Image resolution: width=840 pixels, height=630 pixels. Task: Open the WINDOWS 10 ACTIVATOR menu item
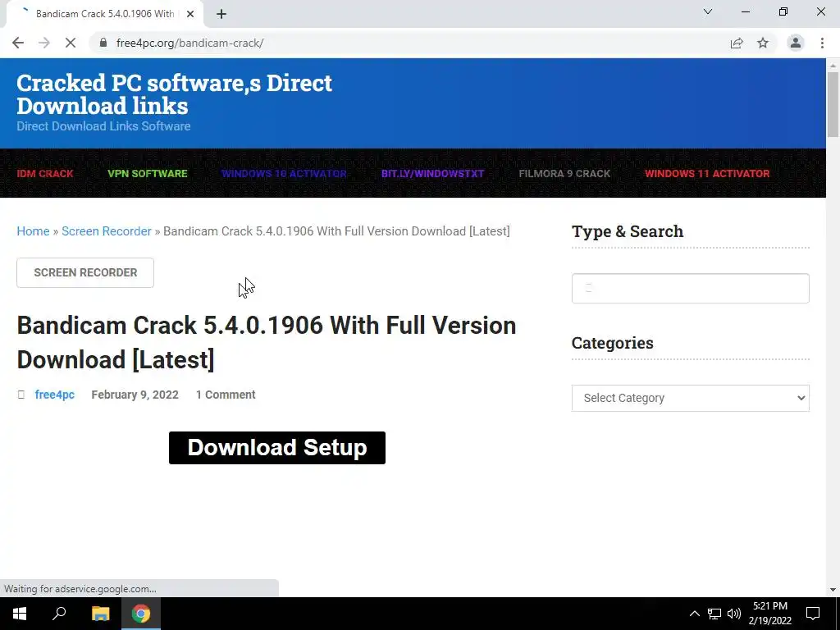coord(284,174)
